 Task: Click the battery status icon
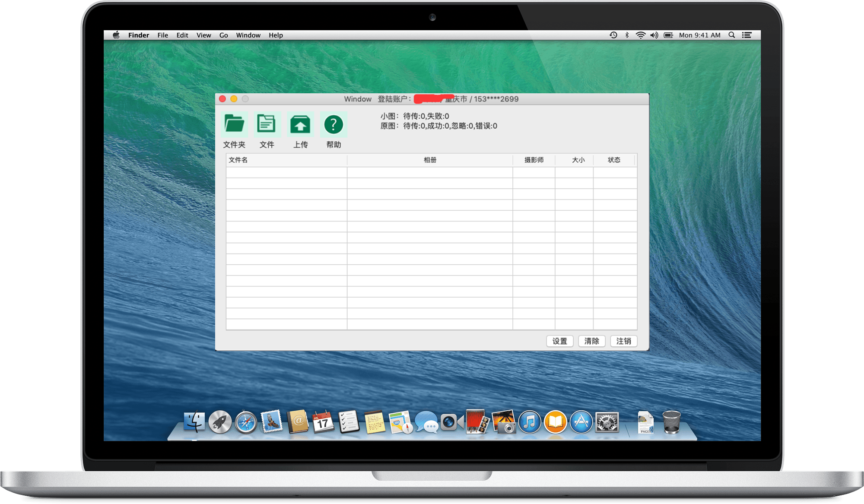(x=668, y=35)
